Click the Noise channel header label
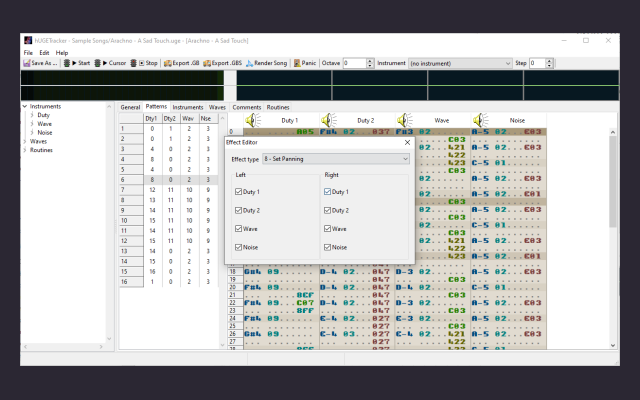Image resolution: width=640 pixels, height=400 pixels. [x=517, y=120]
